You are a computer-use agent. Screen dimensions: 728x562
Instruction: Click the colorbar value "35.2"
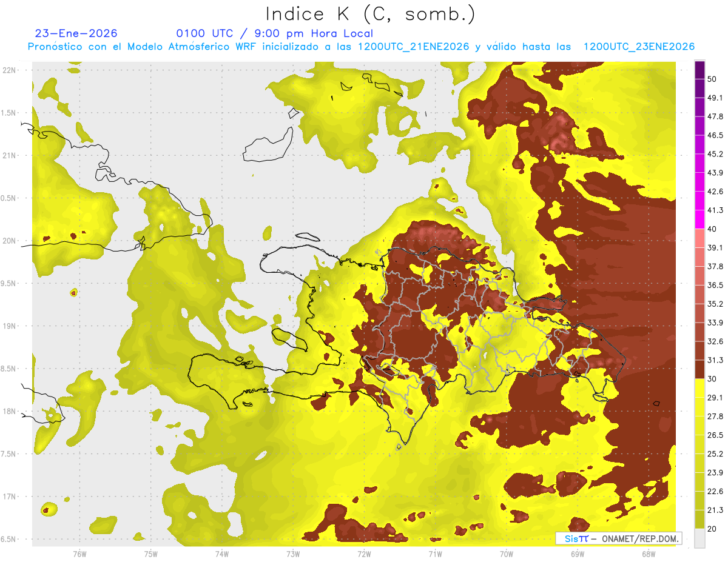(715, 304)
